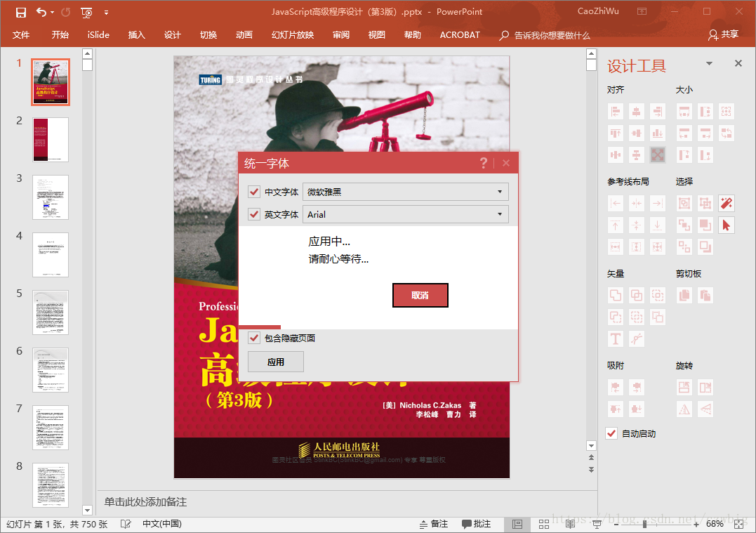This screenshot has width=756, height=533.
Task: Start slideshow from beginning toolbar icon
Action: pyautogui.click(x=86, y=13)
